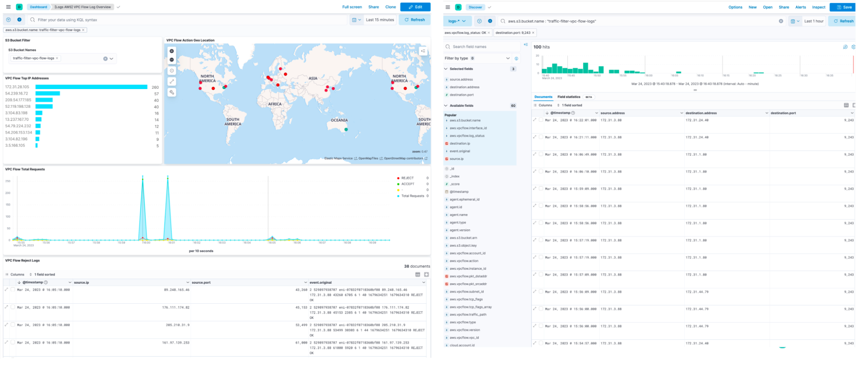This screenshot has width=868, height=368.
Task: Open the Discover window's hamburger navigation menu
Action: click(448, 7)
